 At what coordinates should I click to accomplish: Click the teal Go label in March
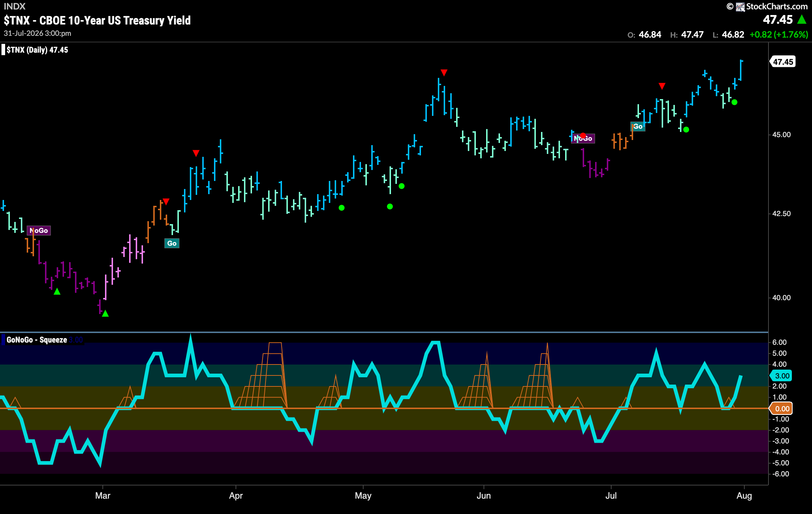pyautogui.click(x=172, y=243)
